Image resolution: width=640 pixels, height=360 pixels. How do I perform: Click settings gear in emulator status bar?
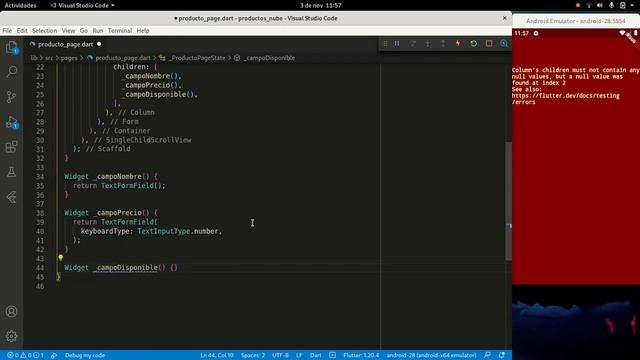click(536, 33)
